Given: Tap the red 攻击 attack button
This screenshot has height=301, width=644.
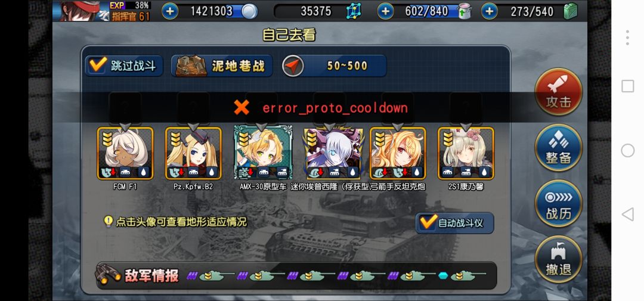Looking at the screenshot, I should (x=558, y=92).
